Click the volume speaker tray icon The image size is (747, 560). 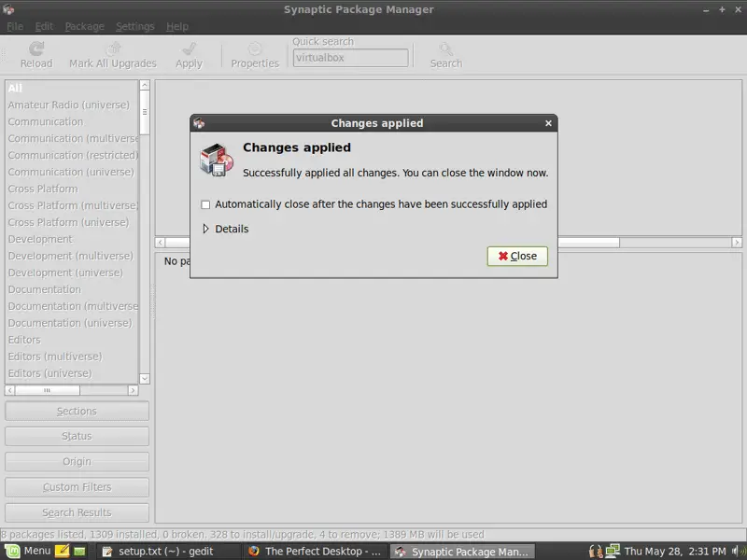click(738, 552)
